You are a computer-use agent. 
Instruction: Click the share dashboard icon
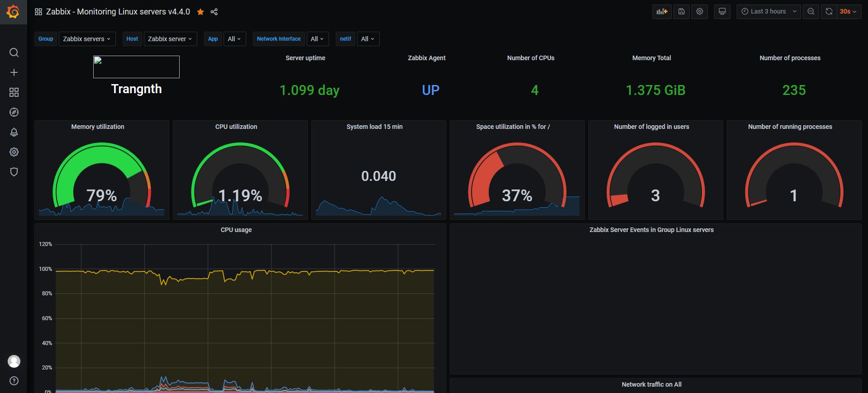point(214,12)
